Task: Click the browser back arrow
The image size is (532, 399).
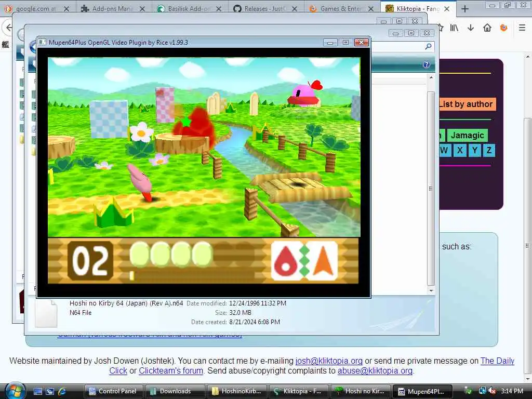Action: click(7, 28)
